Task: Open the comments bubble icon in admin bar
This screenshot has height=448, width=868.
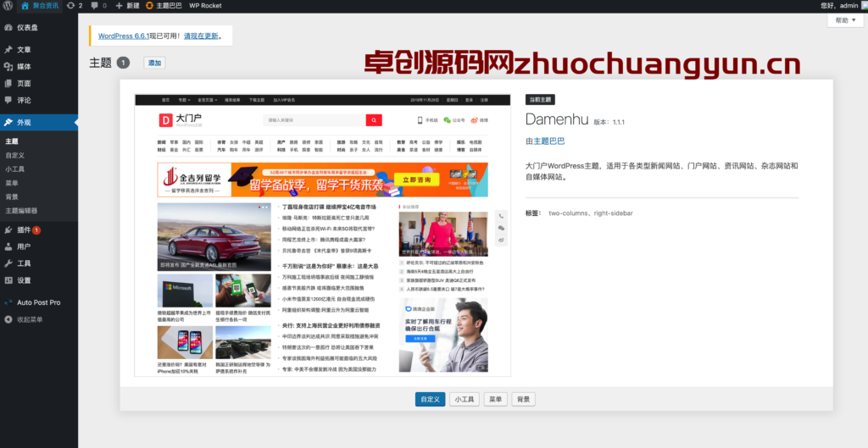Action: point(95,6)
